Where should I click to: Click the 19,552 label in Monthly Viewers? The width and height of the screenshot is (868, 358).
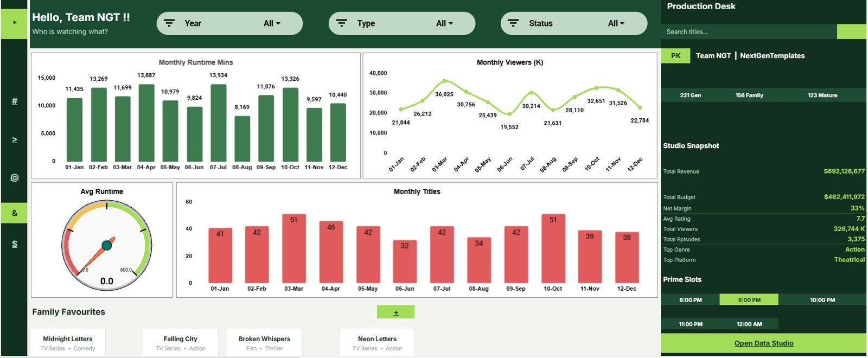509,127
